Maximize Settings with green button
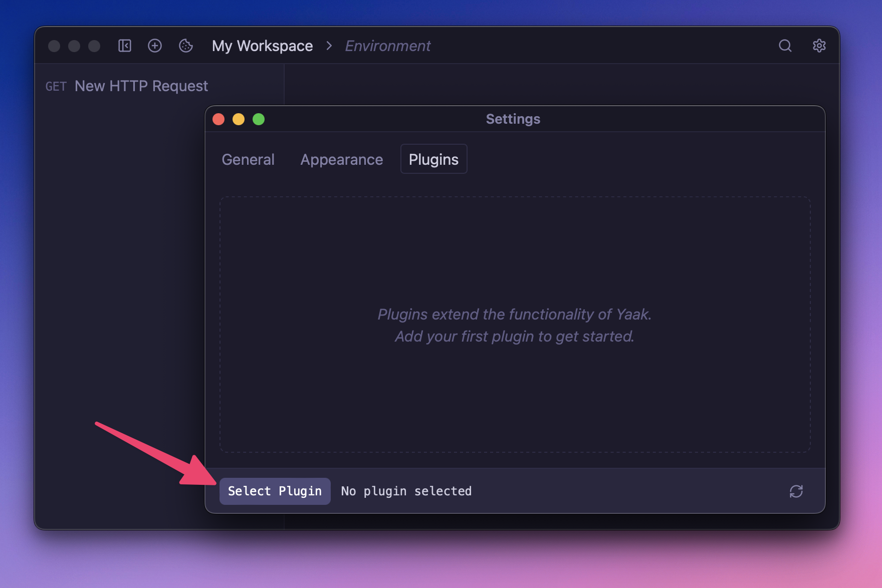The height and width of the screenshot is (588, 882). (259, 119)
